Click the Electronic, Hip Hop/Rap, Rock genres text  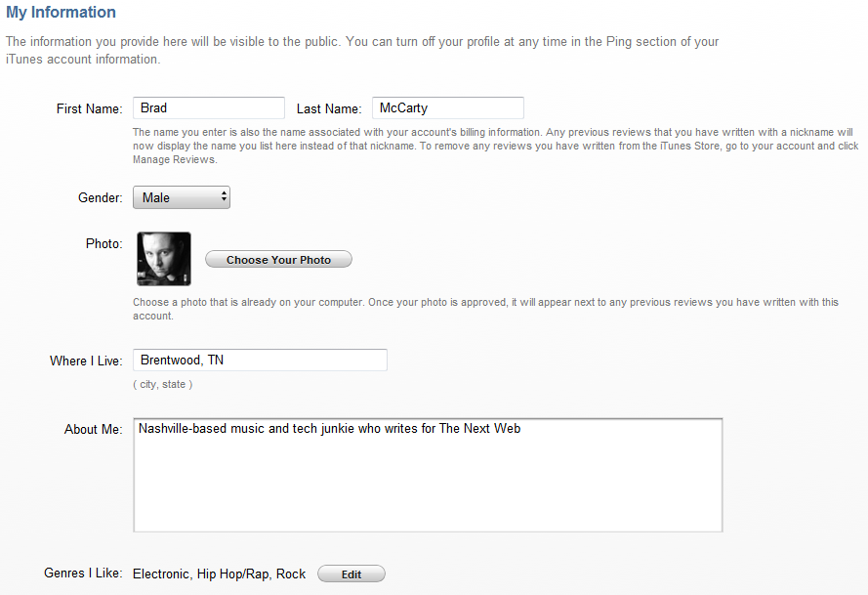220,574
